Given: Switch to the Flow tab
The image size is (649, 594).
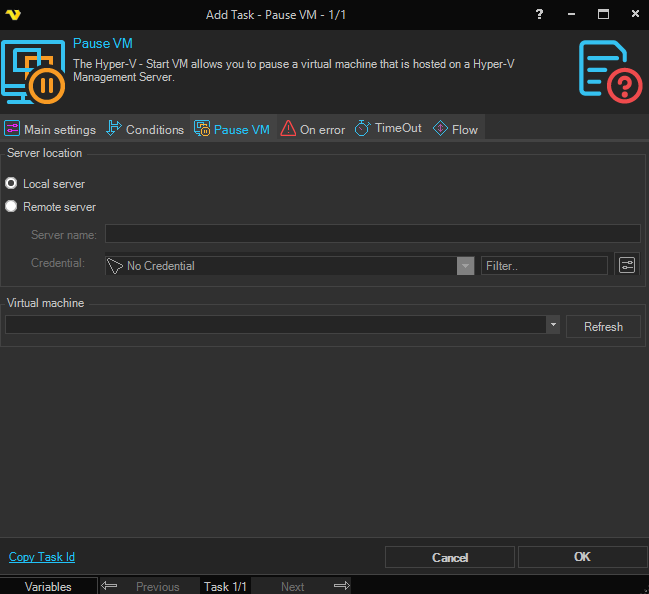Looking at the screenshot, I should pos(455,129).
